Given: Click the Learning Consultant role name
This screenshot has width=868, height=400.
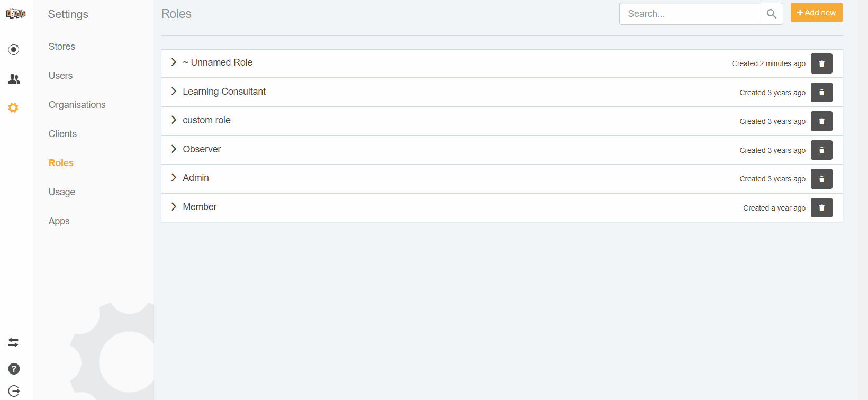Looking at the screenshot, I should click(224, 92).
